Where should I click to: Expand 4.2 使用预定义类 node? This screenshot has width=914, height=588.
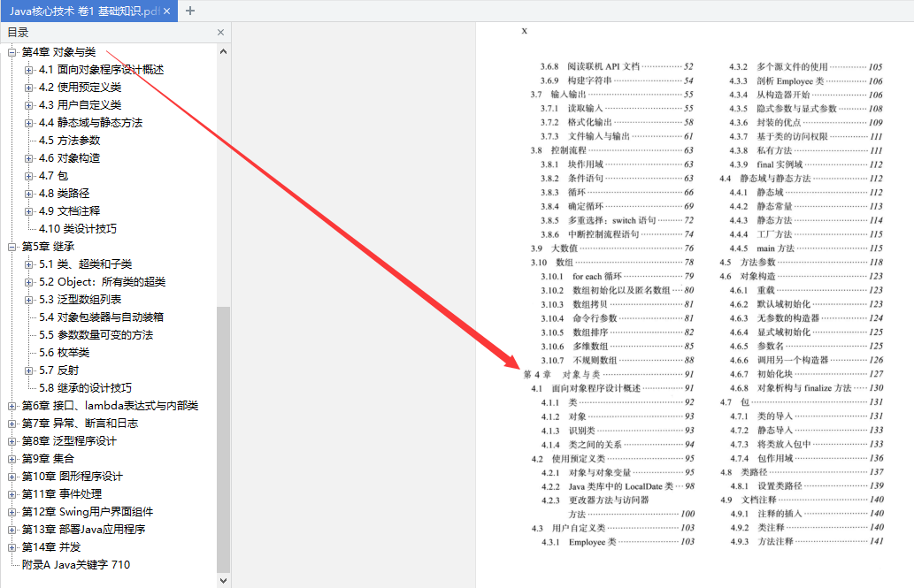point(28,88)
